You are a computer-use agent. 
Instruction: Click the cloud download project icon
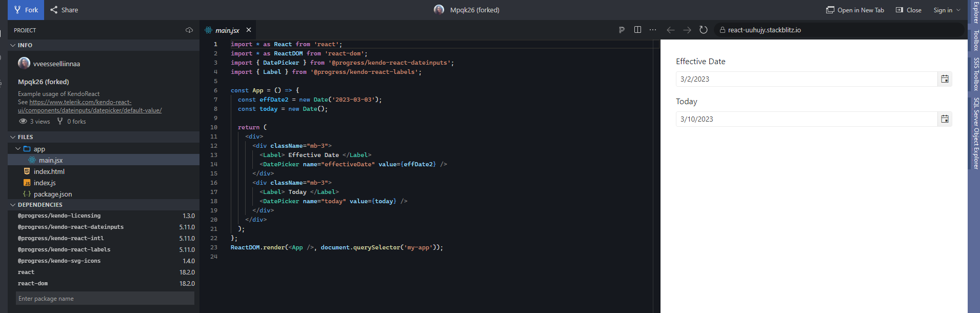(x=189, y=30)
